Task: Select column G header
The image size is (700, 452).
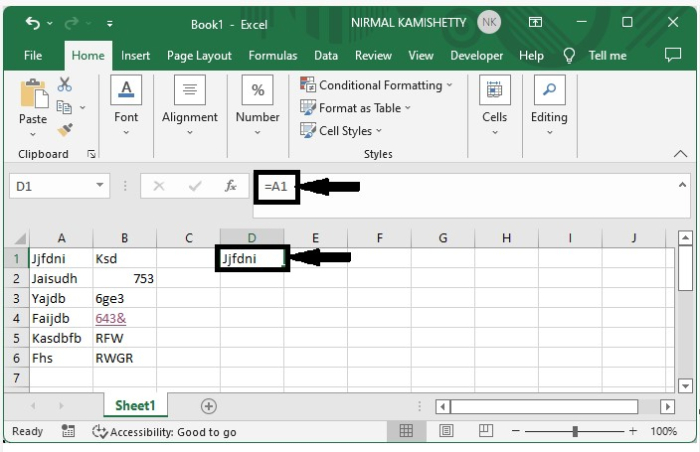Action: (x=443, y=238)
